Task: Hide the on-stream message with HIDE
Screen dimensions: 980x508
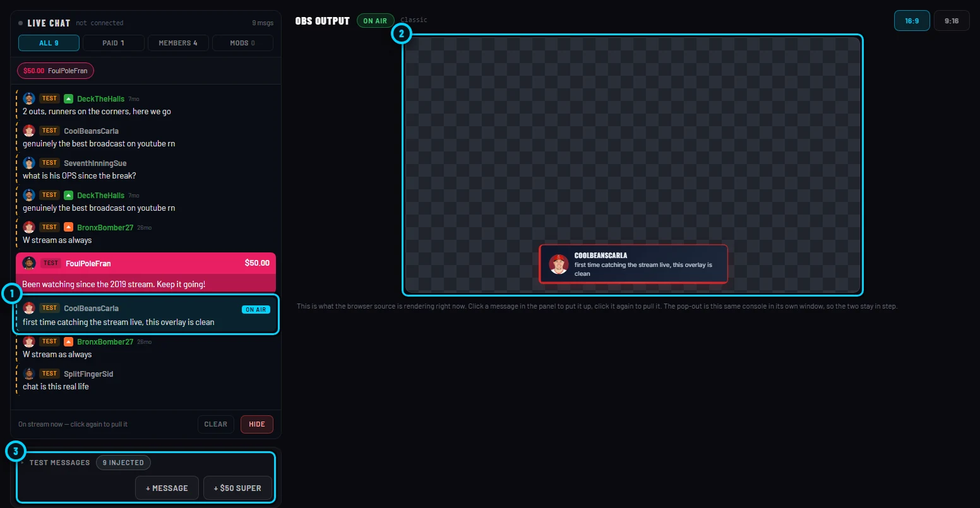Action: [257, 424]
